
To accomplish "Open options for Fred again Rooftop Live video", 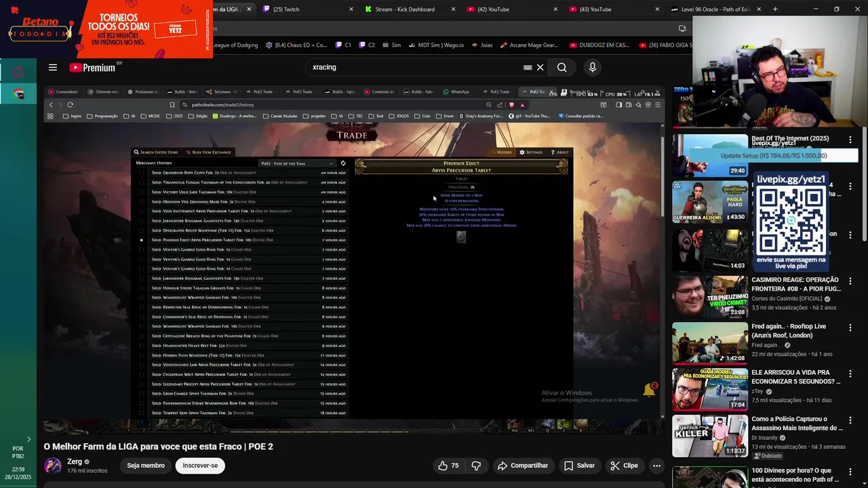I will [x=850, y=327].
